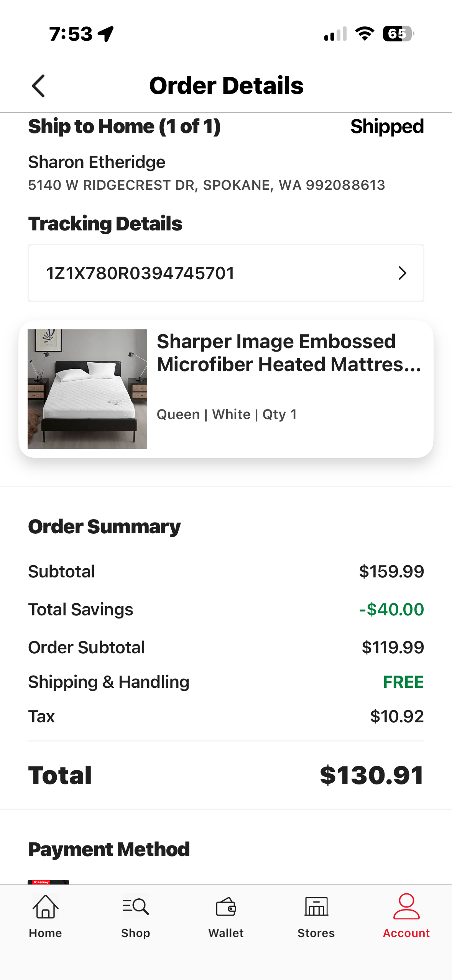Viewport: 452px width, 980px height.
Task: Open the Stores building icon
Action: pos(316,907)
